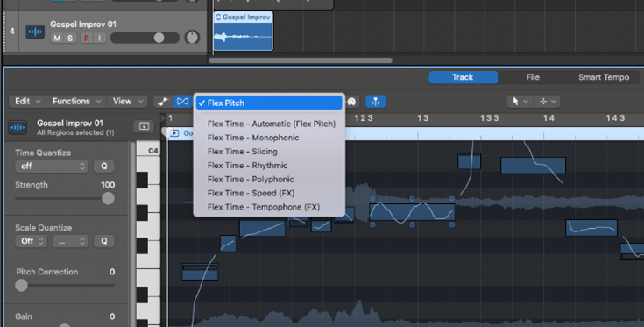Switch to the Track tab
Screen dimensions: 644x327
coord(463,77)
